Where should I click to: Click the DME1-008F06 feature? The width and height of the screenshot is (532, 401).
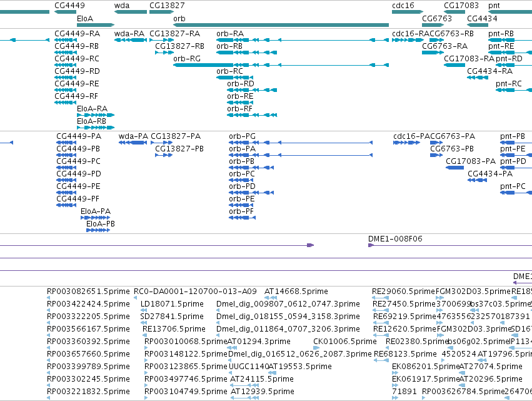450,245
